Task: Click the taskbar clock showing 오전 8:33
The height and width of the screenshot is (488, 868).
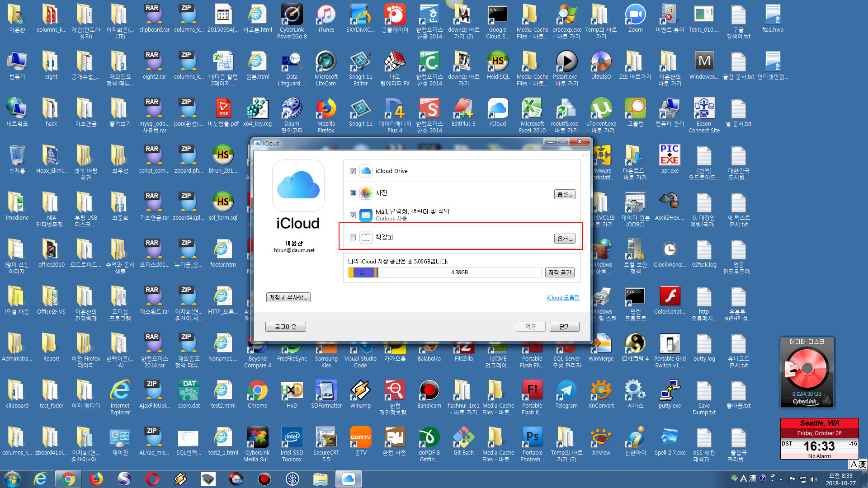Action: pos(840,479)
